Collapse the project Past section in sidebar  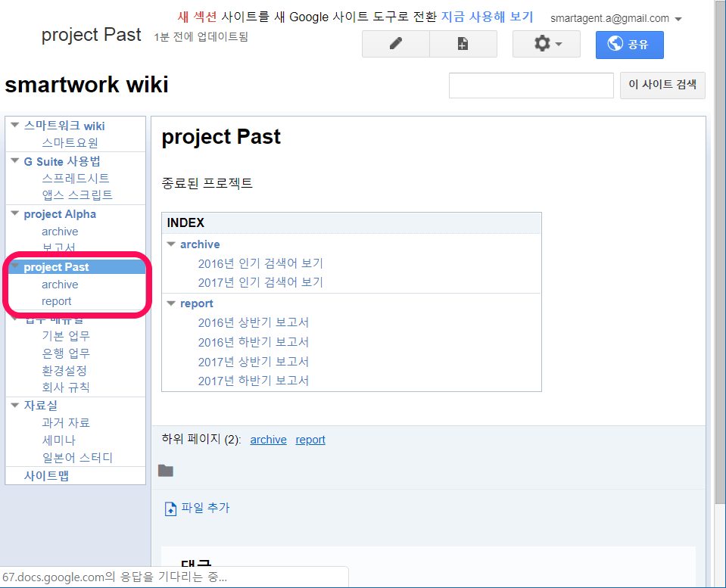coord(17,266)
